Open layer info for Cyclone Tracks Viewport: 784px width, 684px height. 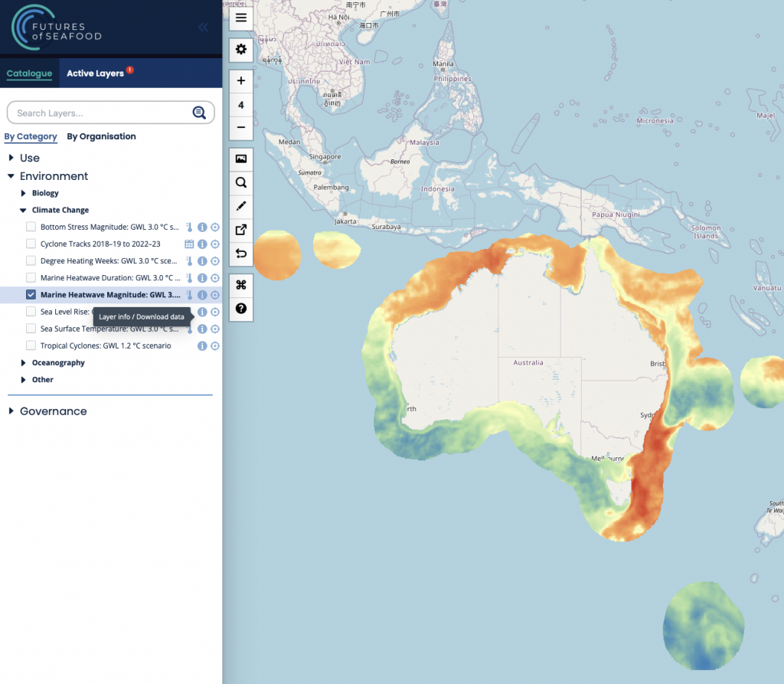[202, 244]
